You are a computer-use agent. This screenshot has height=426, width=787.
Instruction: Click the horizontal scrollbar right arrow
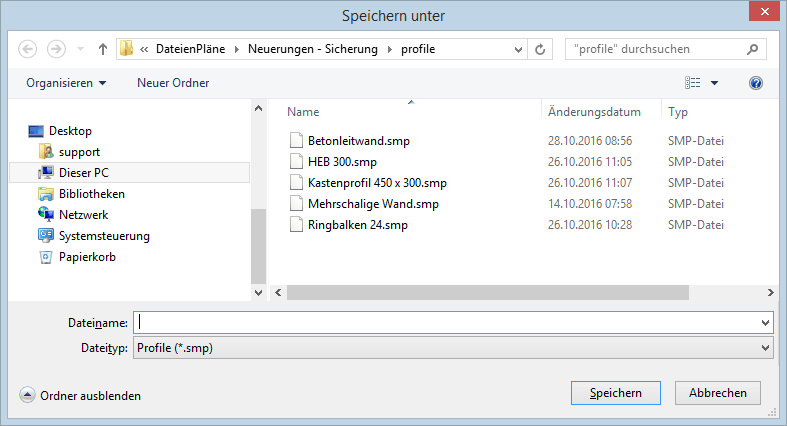pos(770,293)
